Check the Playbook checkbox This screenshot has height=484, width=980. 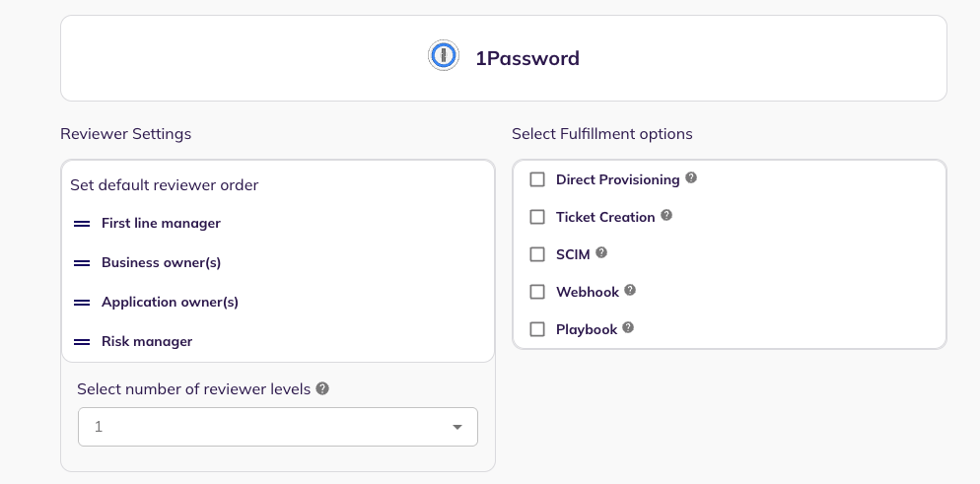[x=537, y=329]
